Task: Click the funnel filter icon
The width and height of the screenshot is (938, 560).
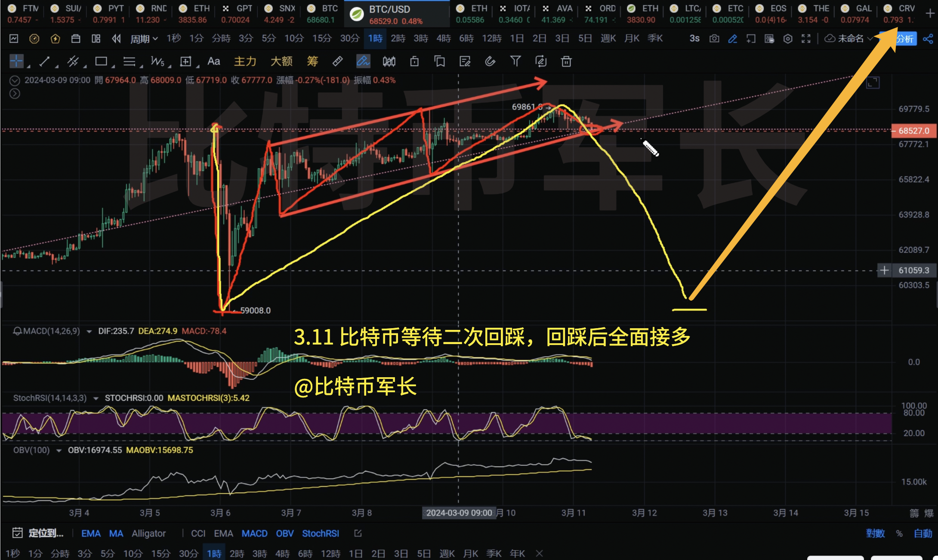Action: (x=515, y=62)
